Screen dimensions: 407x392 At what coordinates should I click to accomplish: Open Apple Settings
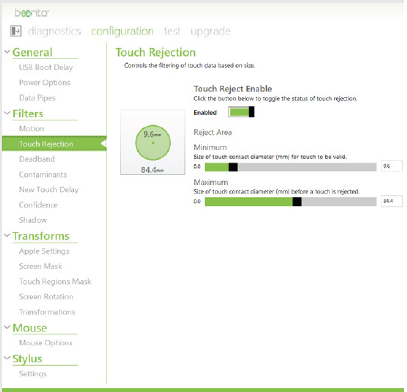44,251
